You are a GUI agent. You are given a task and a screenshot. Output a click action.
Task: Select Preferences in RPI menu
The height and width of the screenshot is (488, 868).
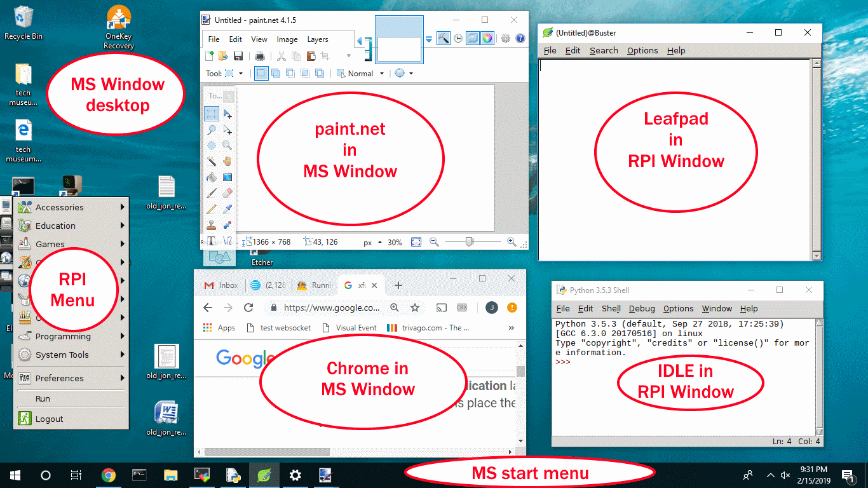pyautogui.click(x=71, y=378)
